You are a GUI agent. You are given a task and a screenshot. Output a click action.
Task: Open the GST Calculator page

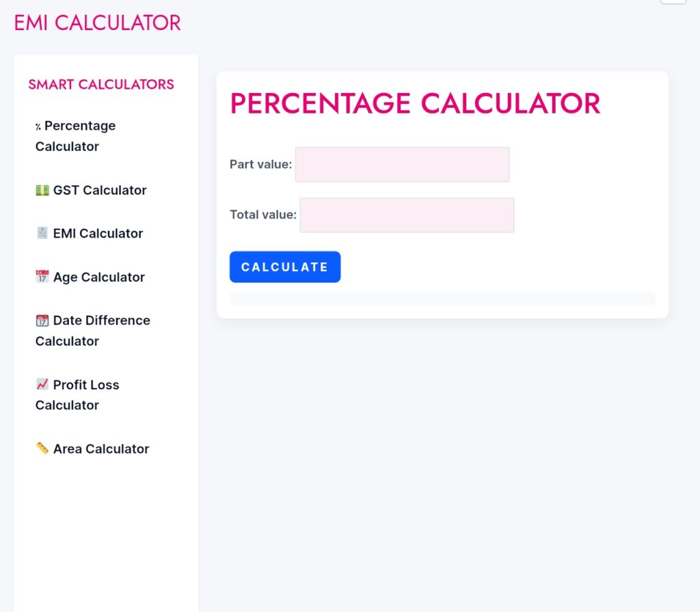click(x=91, y=191)
